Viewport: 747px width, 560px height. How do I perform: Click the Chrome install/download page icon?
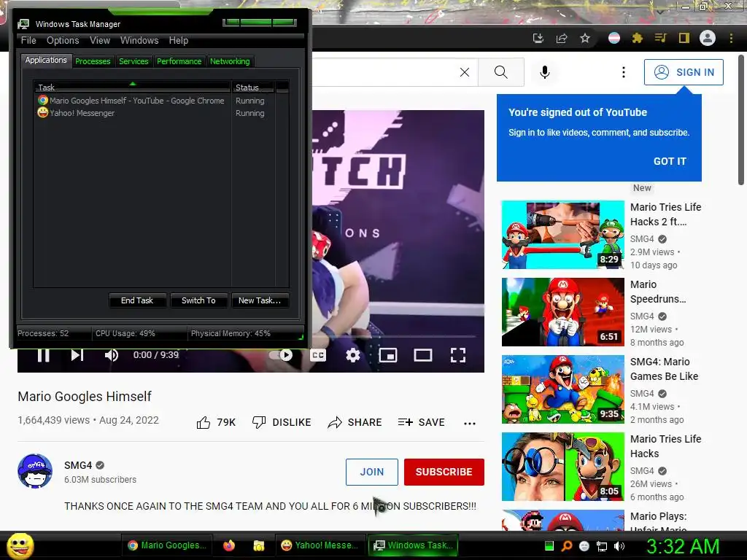tap(538, 38)
